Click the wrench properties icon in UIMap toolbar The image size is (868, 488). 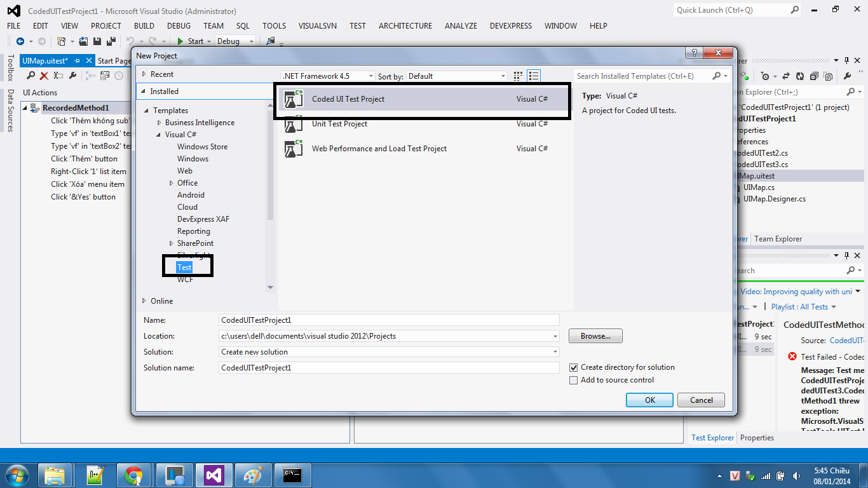pyautogui.click(x=72, y=76)
